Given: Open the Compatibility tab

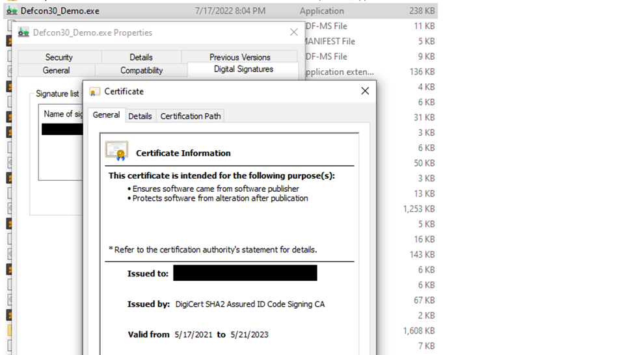Looking at the screenshot, I should pyautogui.click(x=142, y=70).
